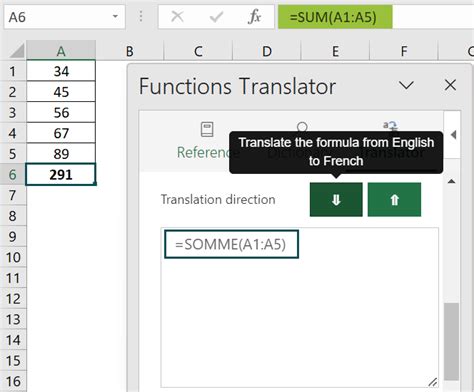Select column B header
474x392 pixels.
coord(130,51)
